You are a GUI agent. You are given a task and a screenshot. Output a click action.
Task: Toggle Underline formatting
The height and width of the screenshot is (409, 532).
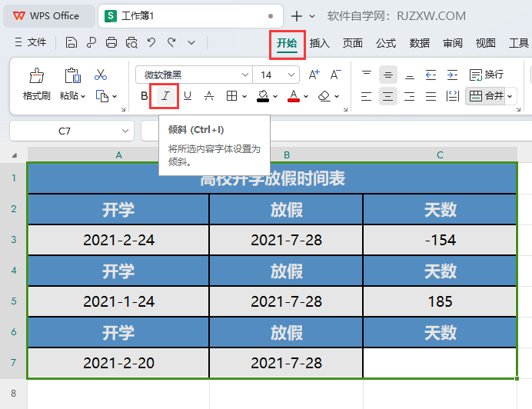[188, 96]
